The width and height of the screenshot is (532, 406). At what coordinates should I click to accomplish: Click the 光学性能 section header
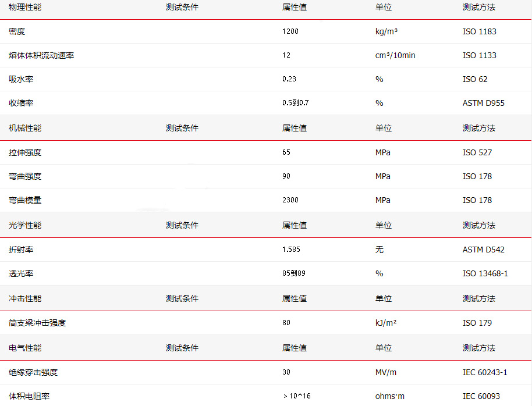coord(25,225)
